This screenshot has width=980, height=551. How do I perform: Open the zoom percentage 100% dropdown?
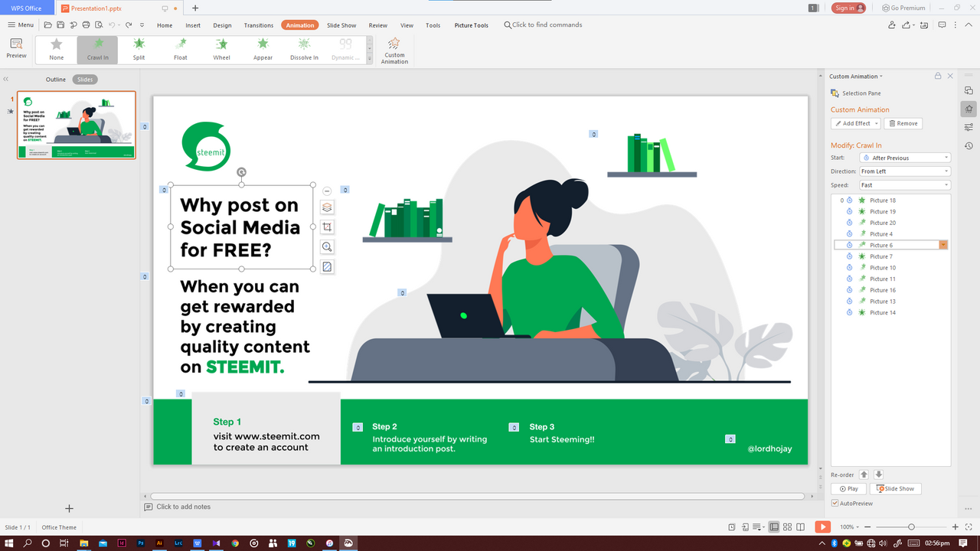(849, 527)
